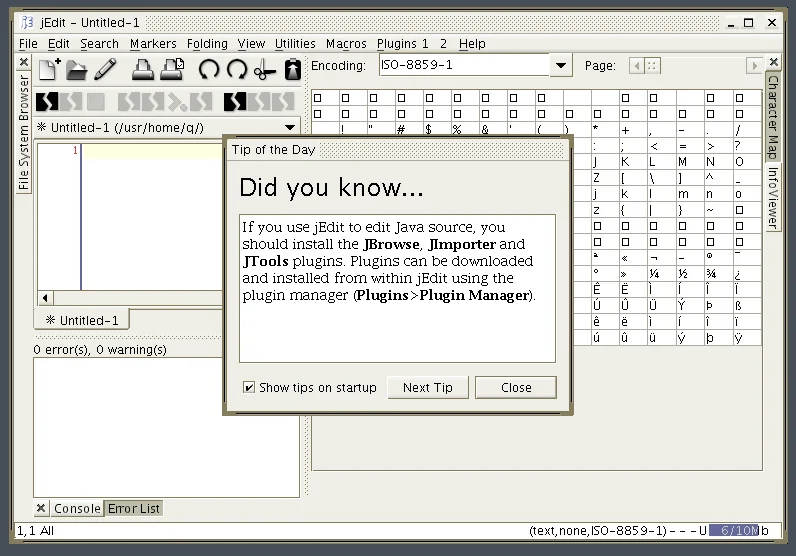Expand the Untitled-1 buffer switcher dropdown
This screenshot has width=796, height=556.
290,127
